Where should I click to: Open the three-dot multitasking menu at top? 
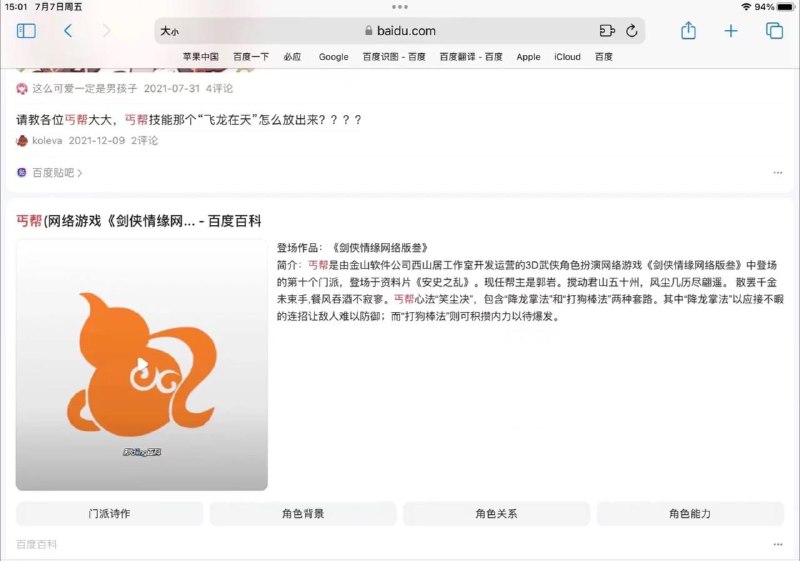pos(400,7)
